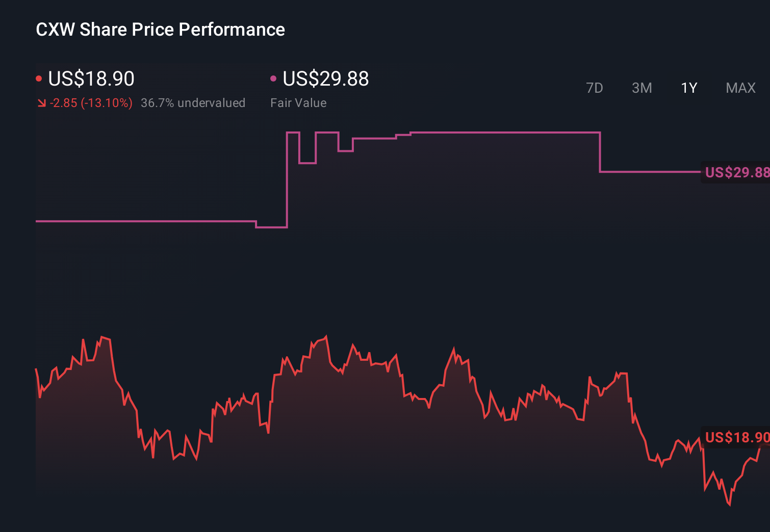Open the 3M range view
The image size is (770, 532).
pos(641,88)
